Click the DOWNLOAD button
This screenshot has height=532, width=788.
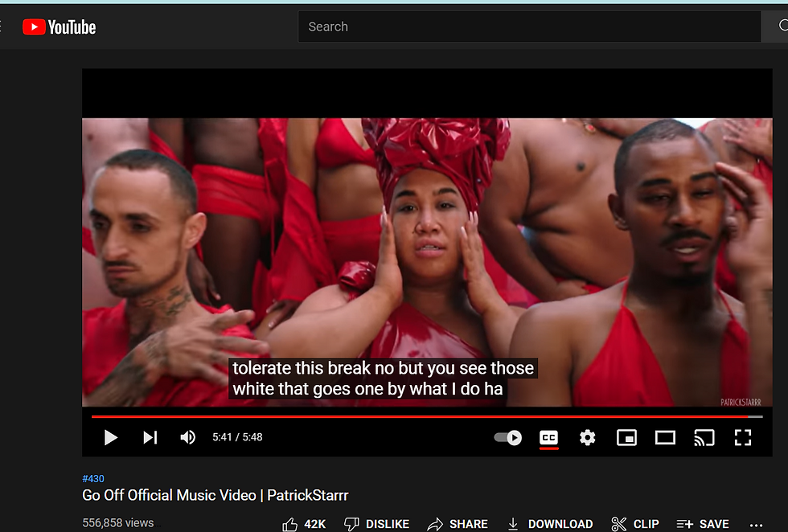tap(550, 524)
